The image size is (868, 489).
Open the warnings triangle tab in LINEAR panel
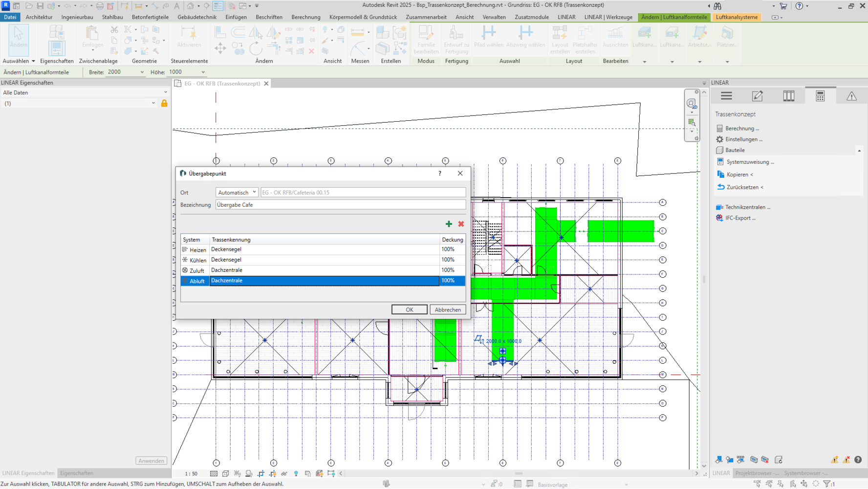pyautogui.click(x=851, y=96)
